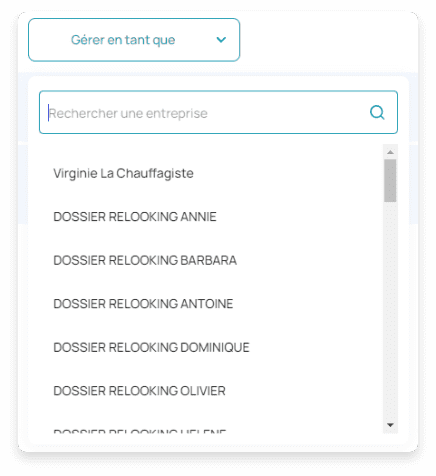Switch management to the OLIVIER dossier
Viewport: 436px width, 476px height.
tap(139, 391)
